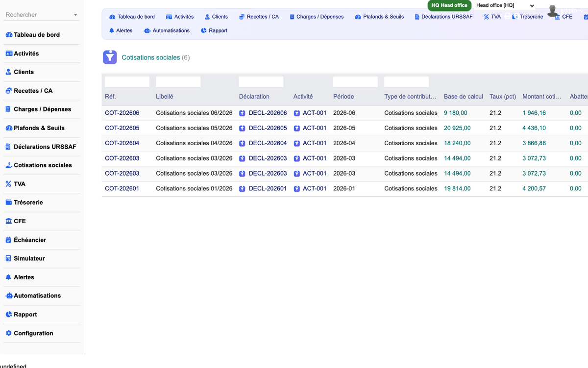Click the Automatisations robot icon in the sidebar

(9, 296)
